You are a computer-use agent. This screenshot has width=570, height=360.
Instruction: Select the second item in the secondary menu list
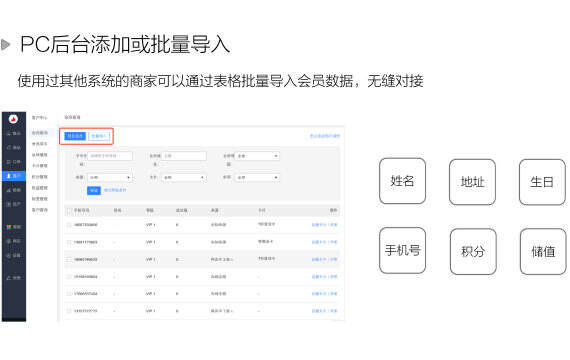pyautogui.click(x=40, y=144)
